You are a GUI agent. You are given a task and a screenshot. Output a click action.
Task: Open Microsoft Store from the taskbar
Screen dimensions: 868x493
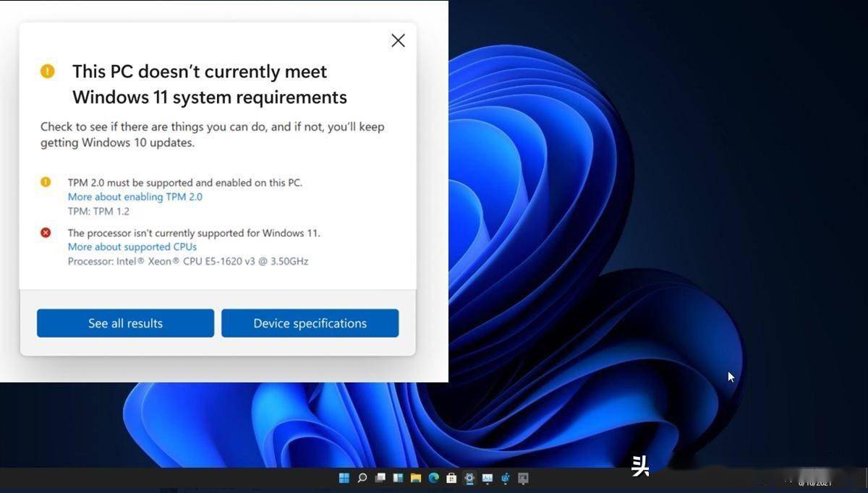(x=451, y=479)
